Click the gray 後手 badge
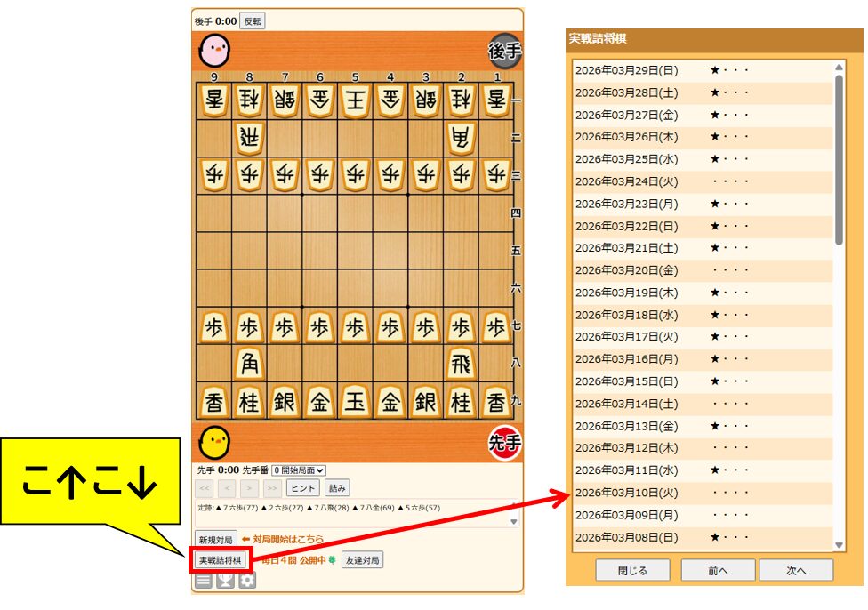868x610 pixels. coord(504,52)
